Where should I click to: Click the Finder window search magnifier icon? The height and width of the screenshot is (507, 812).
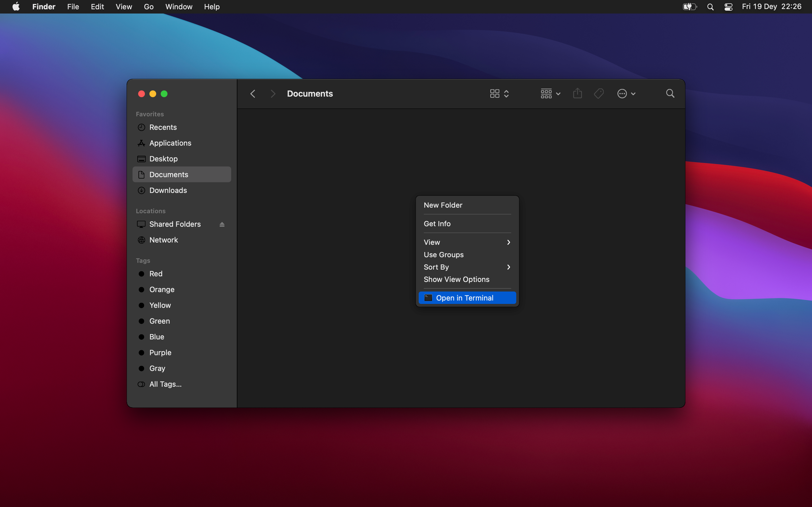pyautogui.click(x=670, y=94)
